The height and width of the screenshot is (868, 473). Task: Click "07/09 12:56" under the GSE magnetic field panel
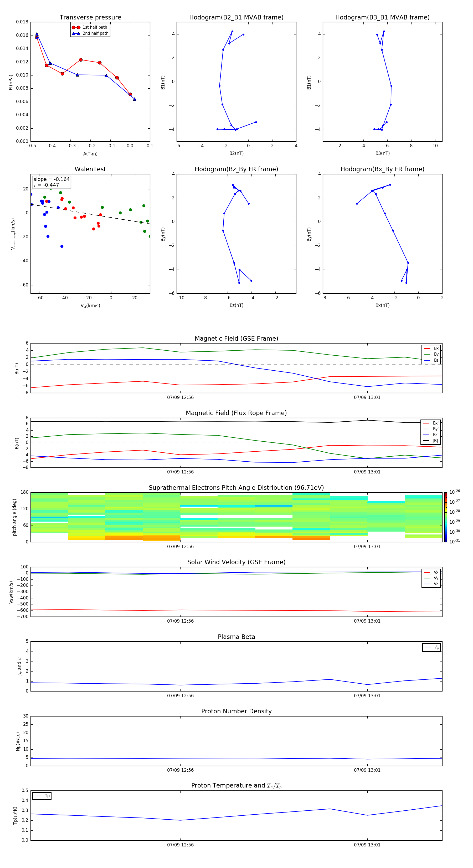(180, 398)
